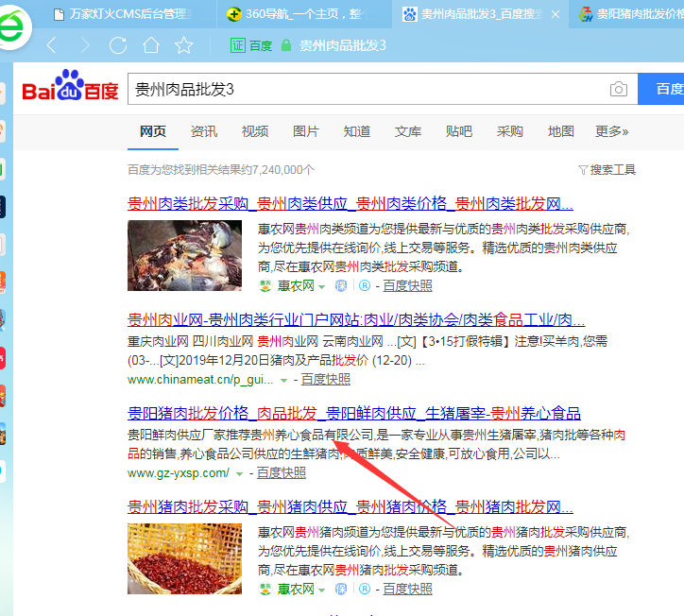Viewport: 684px width, 616px height.
Task: Open the 更多» category menu
Action: tap(611, 131)
